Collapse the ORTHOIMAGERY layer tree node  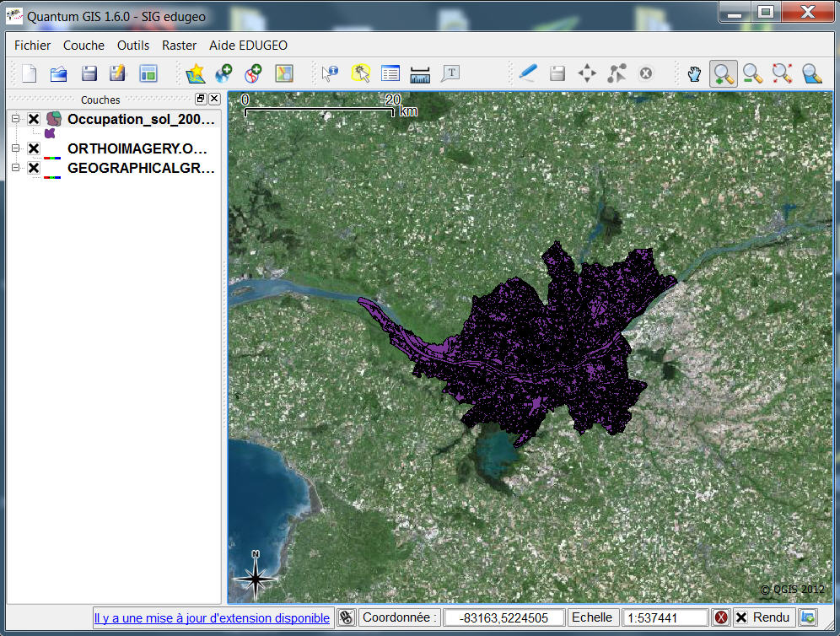(x=15, y=148)
